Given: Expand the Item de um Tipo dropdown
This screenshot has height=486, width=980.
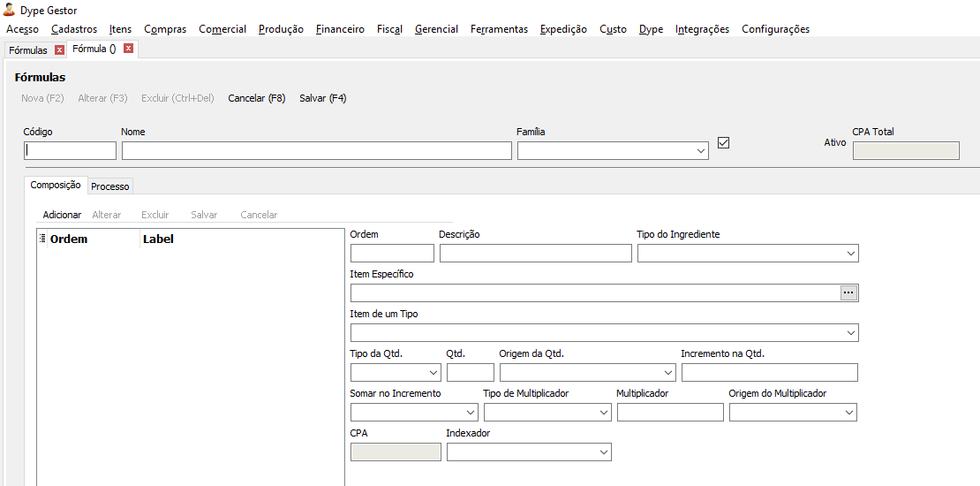Looking at the screenshot, I should click(850, 333).
